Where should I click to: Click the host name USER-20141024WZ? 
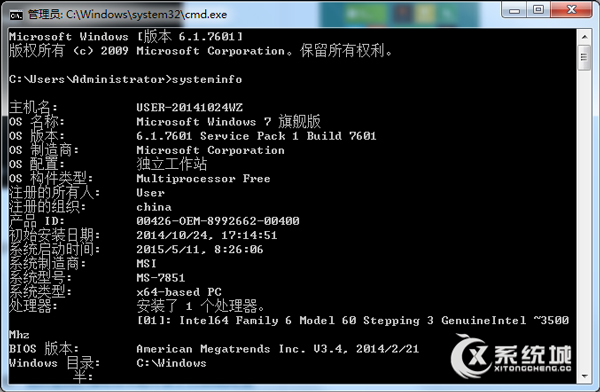click(x=190, y=108)
